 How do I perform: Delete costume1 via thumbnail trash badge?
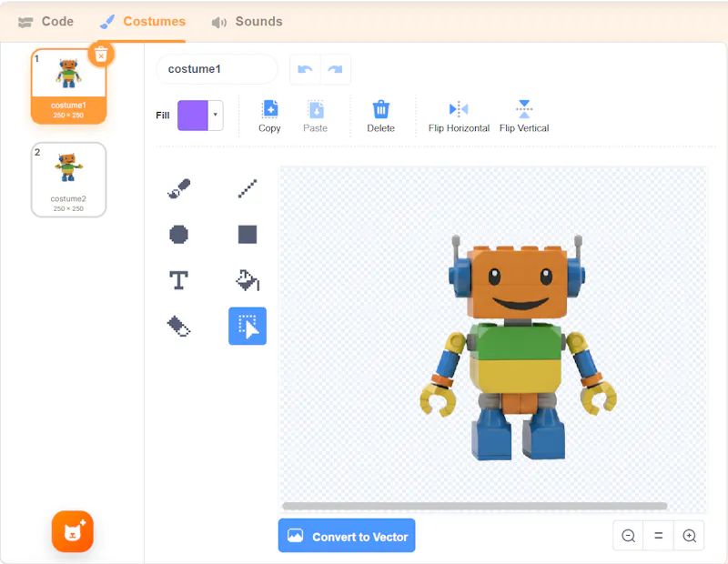pyautogui.click(x=101, y=55)
